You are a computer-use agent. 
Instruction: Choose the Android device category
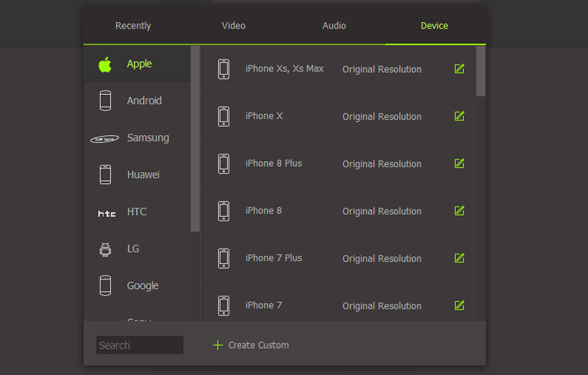[x=144, y=101]
